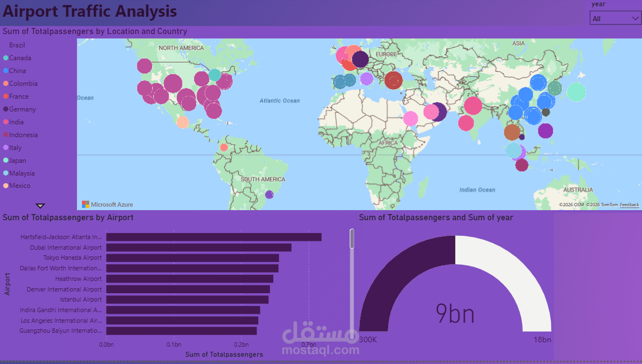Expand the country legend using the down arrow
642x364 pixels.
(x=40, y=205)
